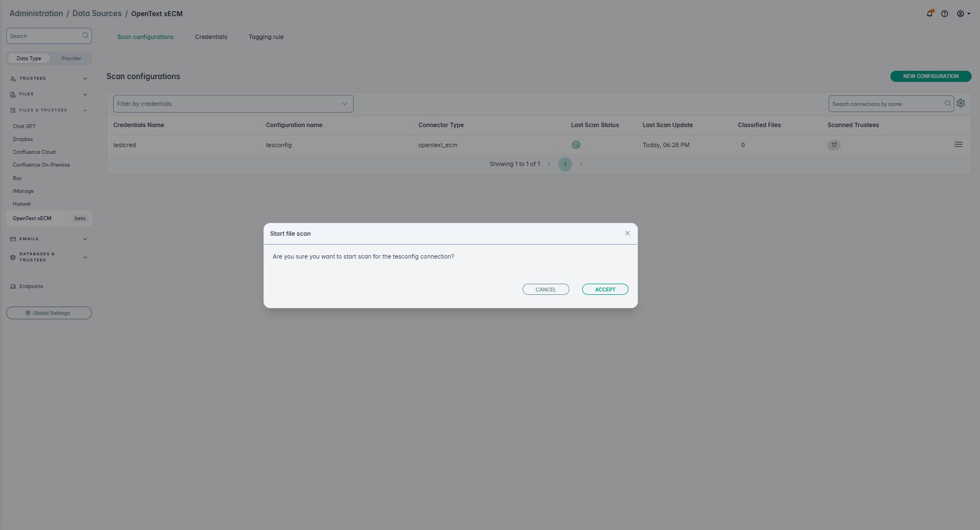Select the Data Type toggle option
The height and width of the screenshot is (530, 980).
[x=29, y=59]
